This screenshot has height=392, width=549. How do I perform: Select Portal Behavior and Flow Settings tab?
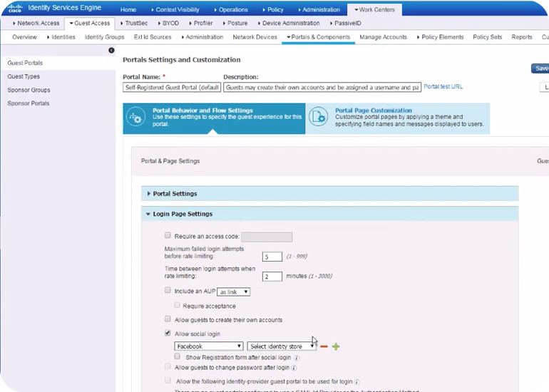pos(214,118)
